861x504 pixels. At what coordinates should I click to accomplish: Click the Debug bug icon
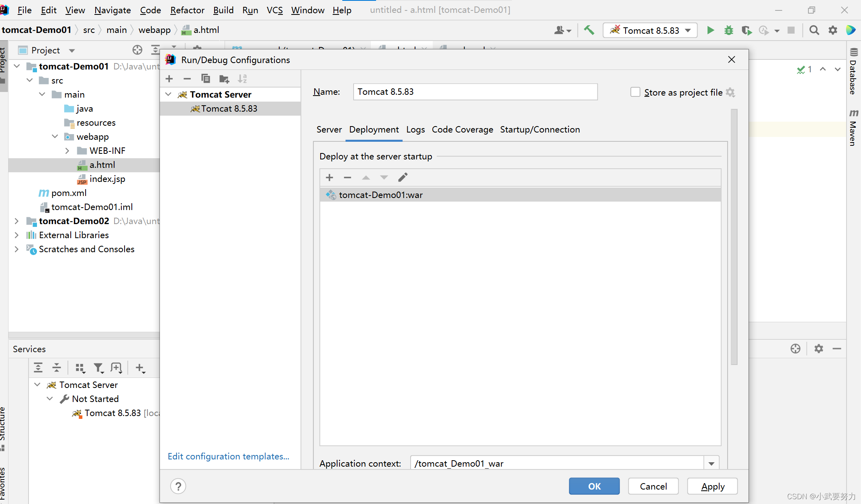(x=728, y=31)
